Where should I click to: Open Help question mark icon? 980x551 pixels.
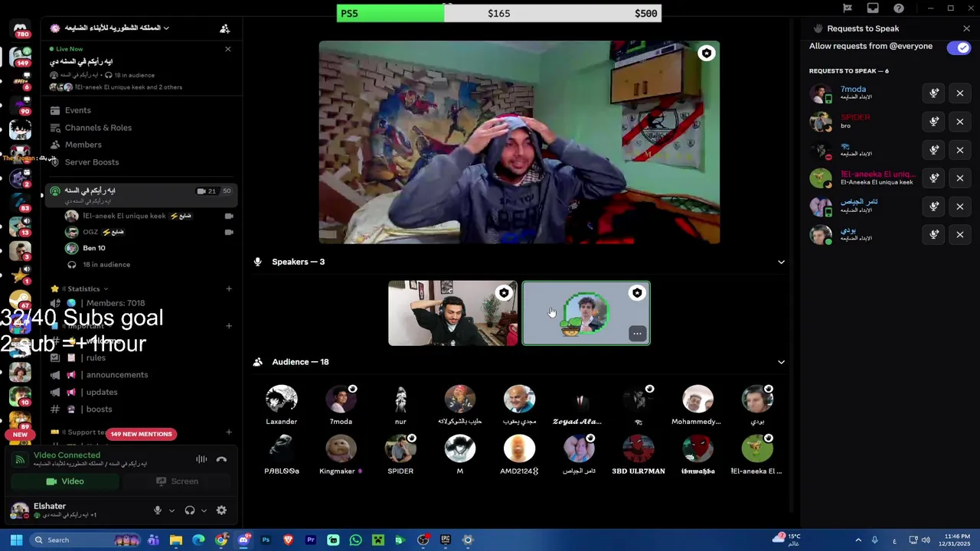(x=899, y=8)
